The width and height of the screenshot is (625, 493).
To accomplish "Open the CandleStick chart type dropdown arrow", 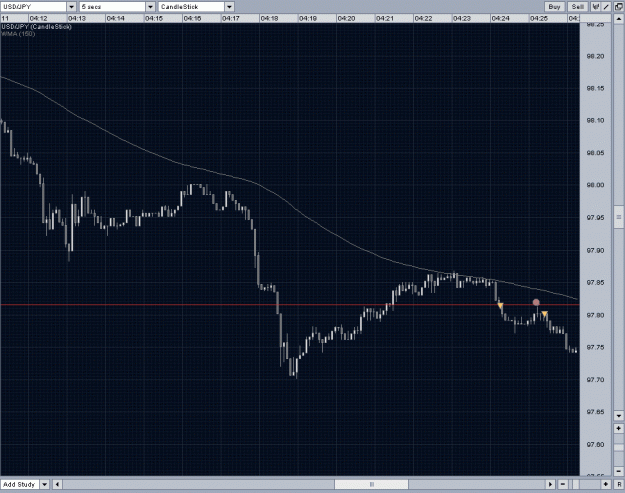I will pyautogui.click(x=229, y=7).
